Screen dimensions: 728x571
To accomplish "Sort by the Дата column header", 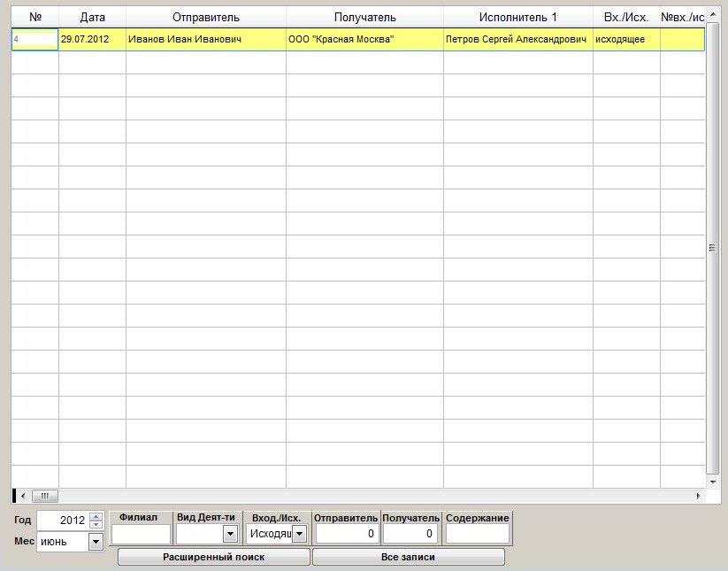I will (x=92, y=17).
